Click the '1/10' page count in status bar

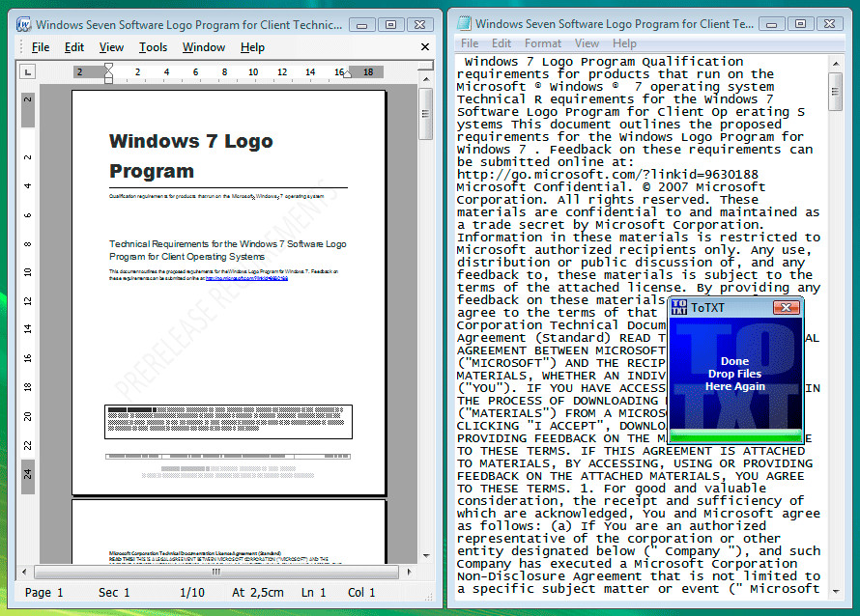(x=192, y=593)
